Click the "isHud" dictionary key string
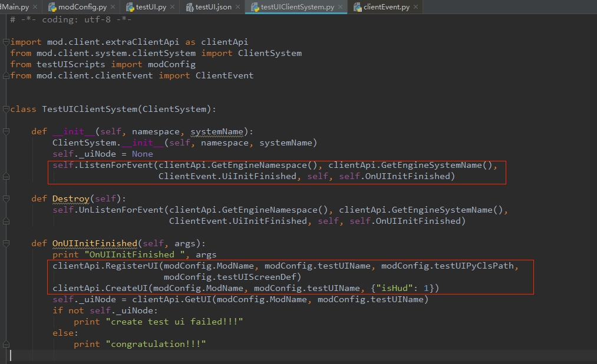The image size is (597, 364). (x=394, y=288)
